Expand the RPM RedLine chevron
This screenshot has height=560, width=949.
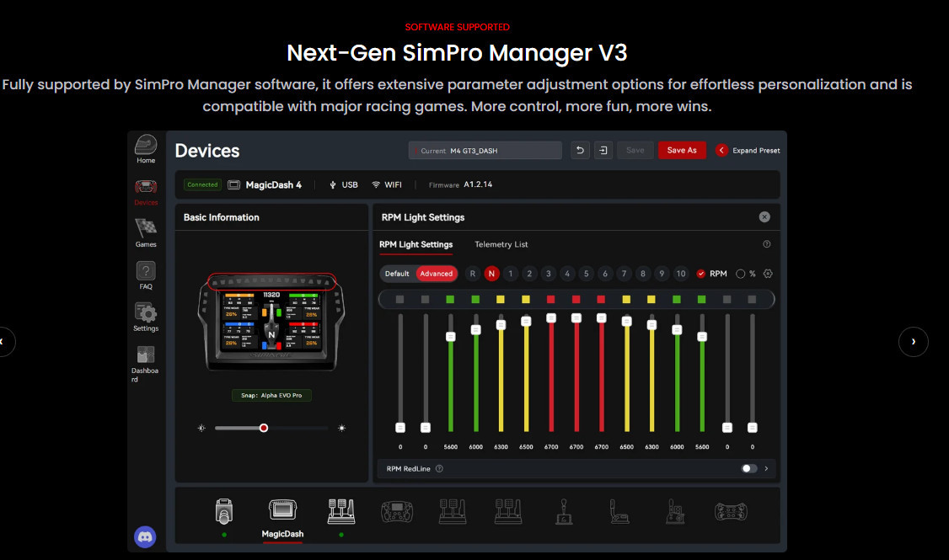pyautogui.click(x=766, y=469)
